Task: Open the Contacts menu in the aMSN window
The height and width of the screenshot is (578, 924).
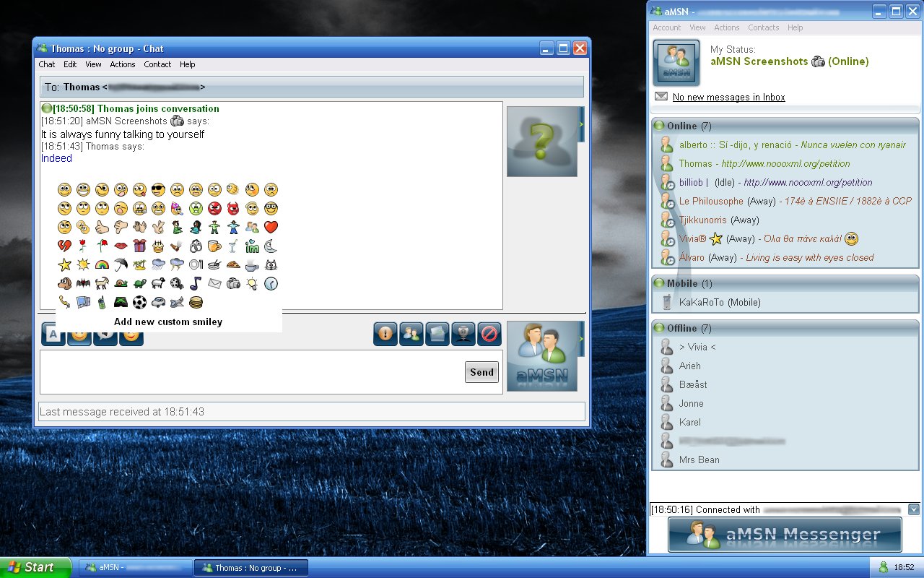Action: pos(764,27)
